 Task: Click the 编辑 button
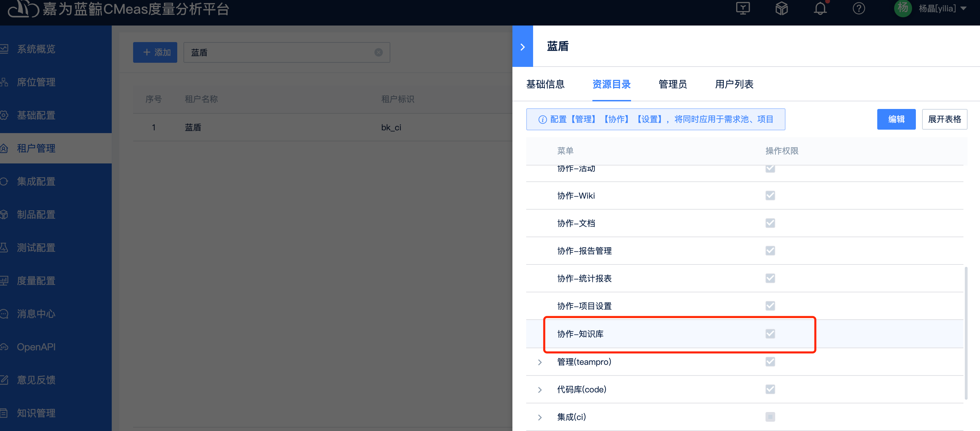896,119
